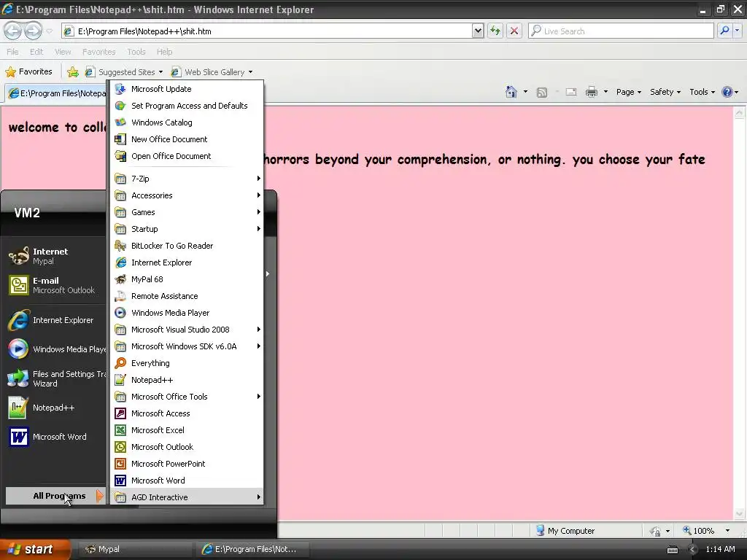Open the Favorites menu in menu bar

coord(98,52)
